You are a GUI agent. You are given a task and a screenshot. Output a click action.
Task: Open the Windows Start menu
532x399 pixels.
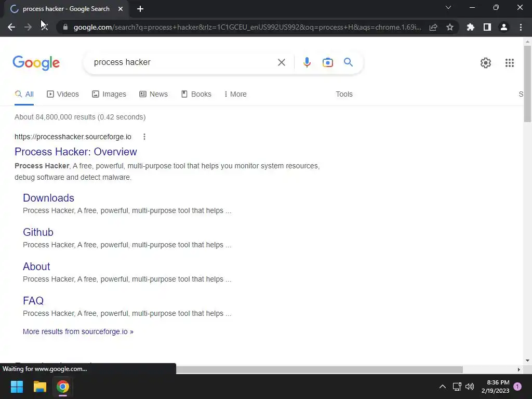coord(17,387)
